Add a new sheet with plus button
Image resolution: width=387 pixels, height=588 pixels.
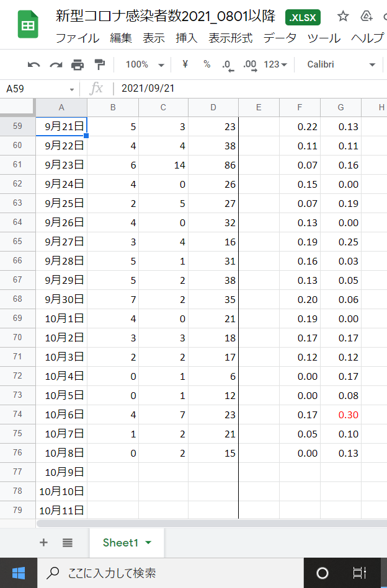(x=43, y=543)
